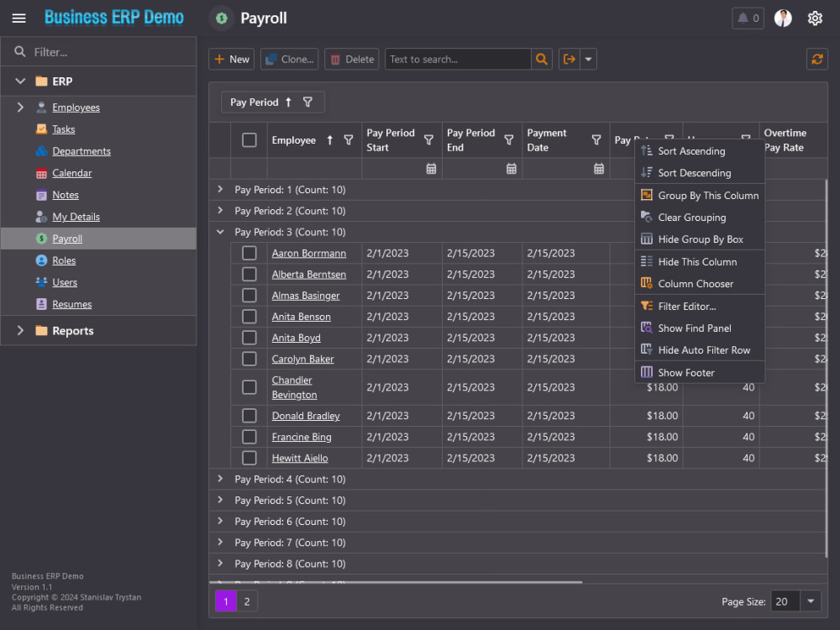Click the Delete button

352,59
